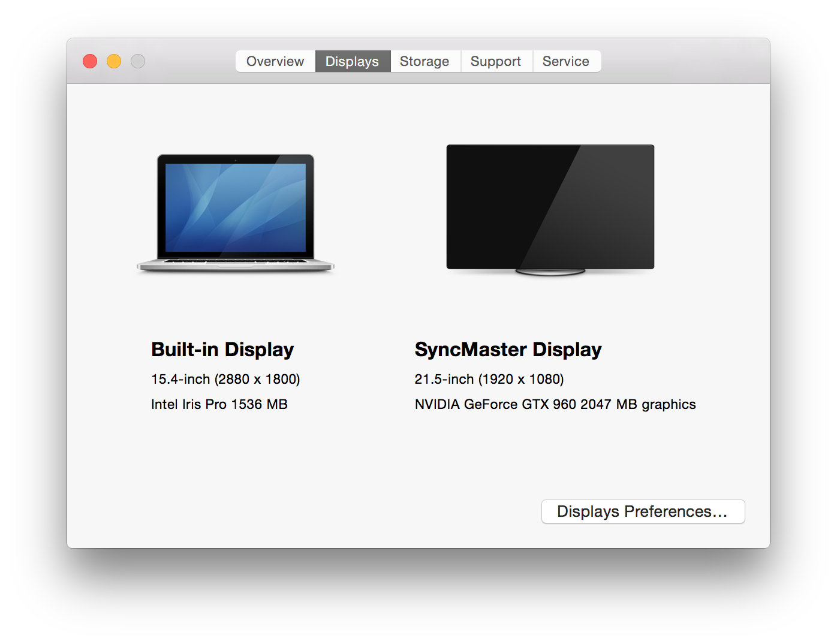This screenshot has height=644, width=837.
Task: Switch to the Overview tab
Action: pyautogui.click(x=275, y=61)
